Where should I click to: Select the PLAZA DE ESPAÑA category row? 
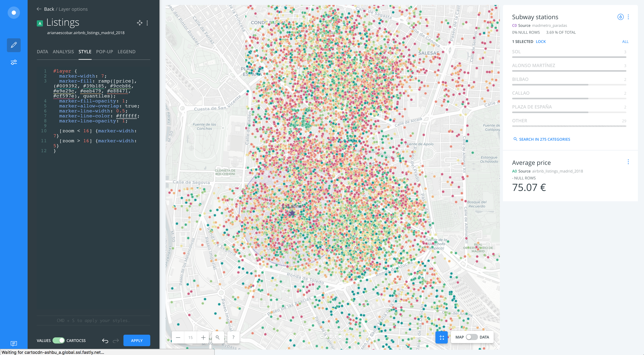click(569, 108)
